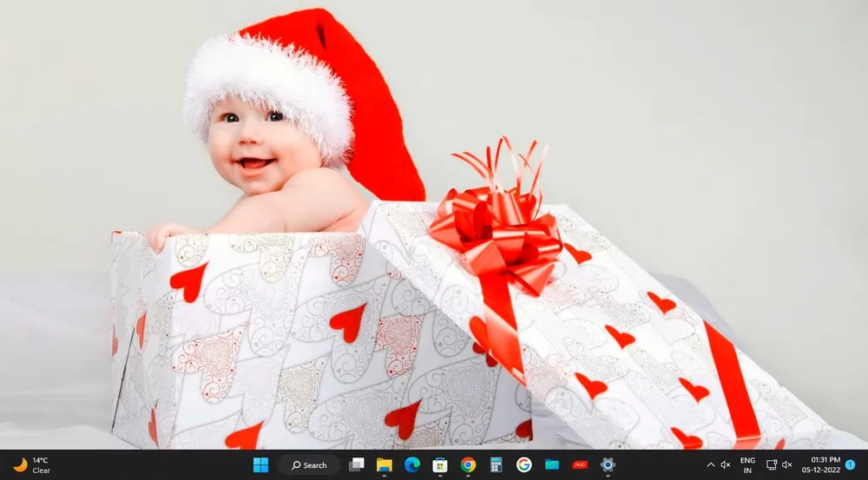The height and width of the screenshot is (480, 868).
Task: Click the muted speaker icon beside the tray chevron
Action: [x=726, y=465]
